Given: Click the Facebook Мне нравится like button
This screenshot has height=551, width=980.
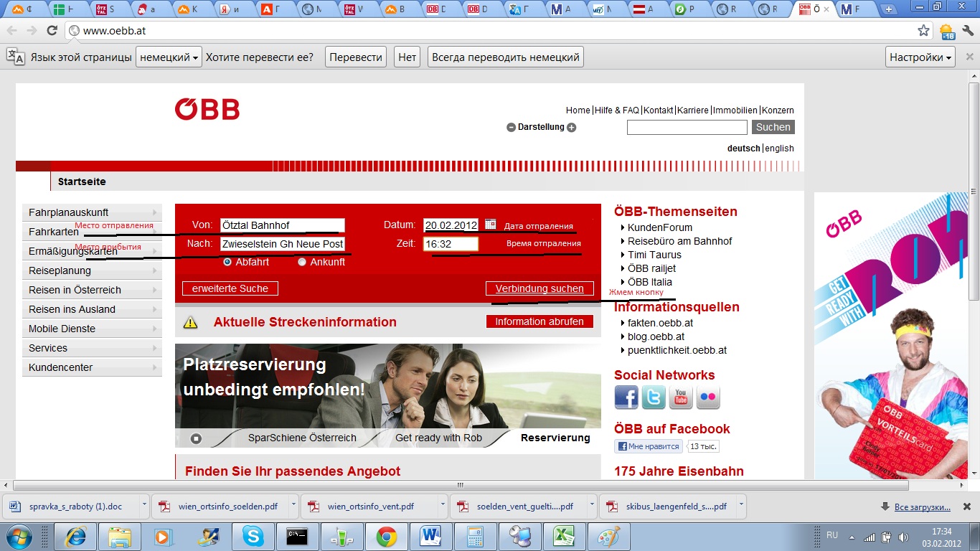Looking at the screenshot, I should pos(649,446).
